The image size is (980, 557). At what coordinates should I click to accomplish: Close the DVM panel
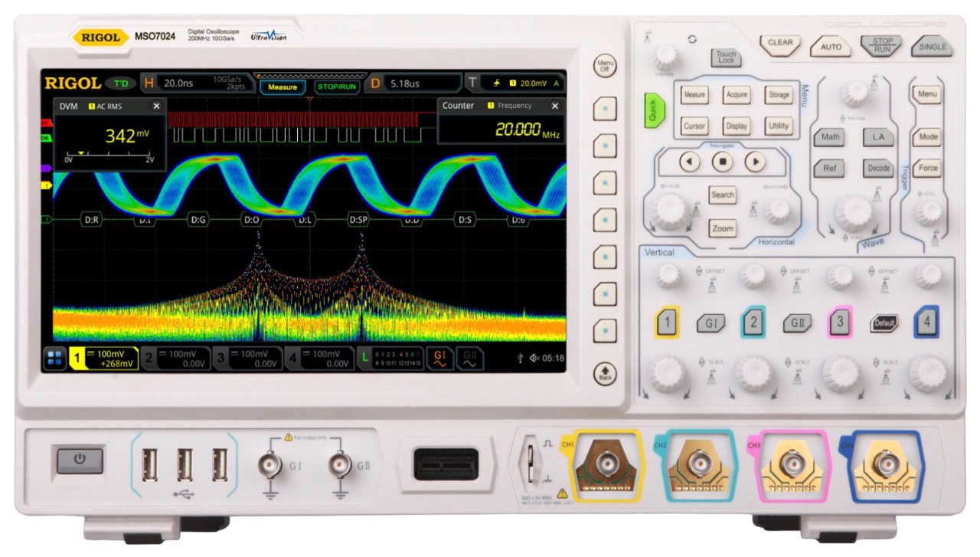coord(156,106)
